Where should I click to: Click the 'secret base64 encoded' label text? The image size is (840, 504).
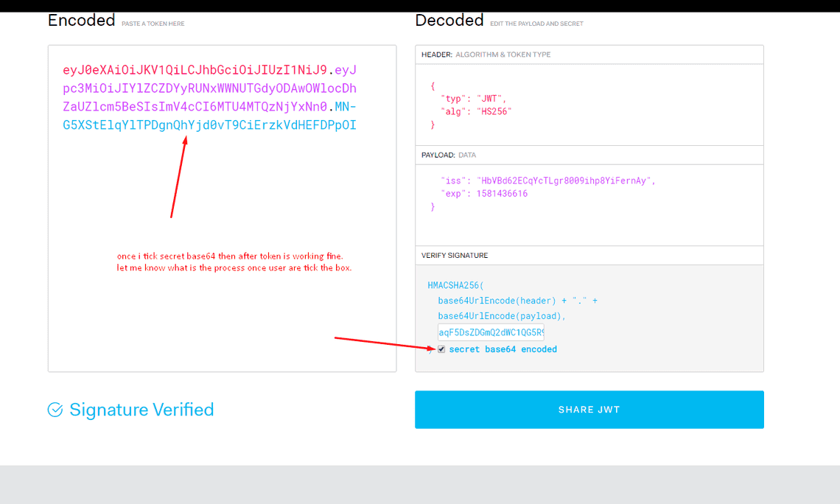point(503,349)
